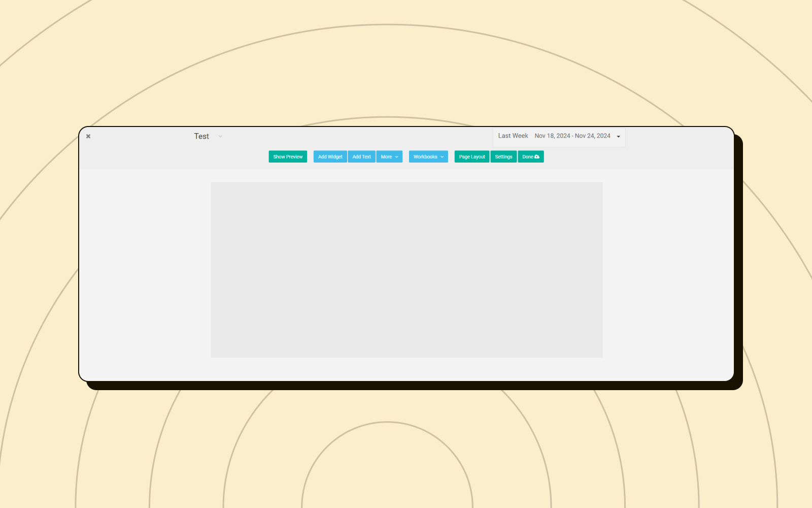Expand the chevron next to Test title

tap(220, 136)
